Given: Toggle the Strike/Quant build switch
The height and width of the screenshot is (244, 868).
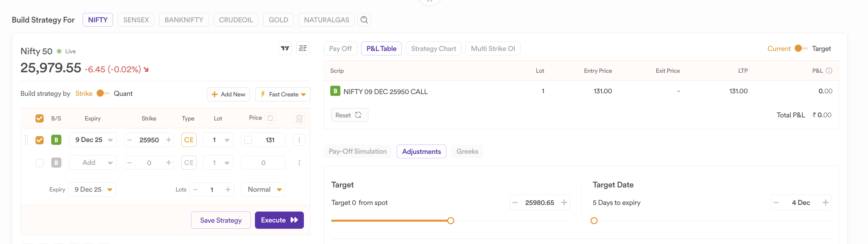Looking at the screenshot, I should [103, 93].
